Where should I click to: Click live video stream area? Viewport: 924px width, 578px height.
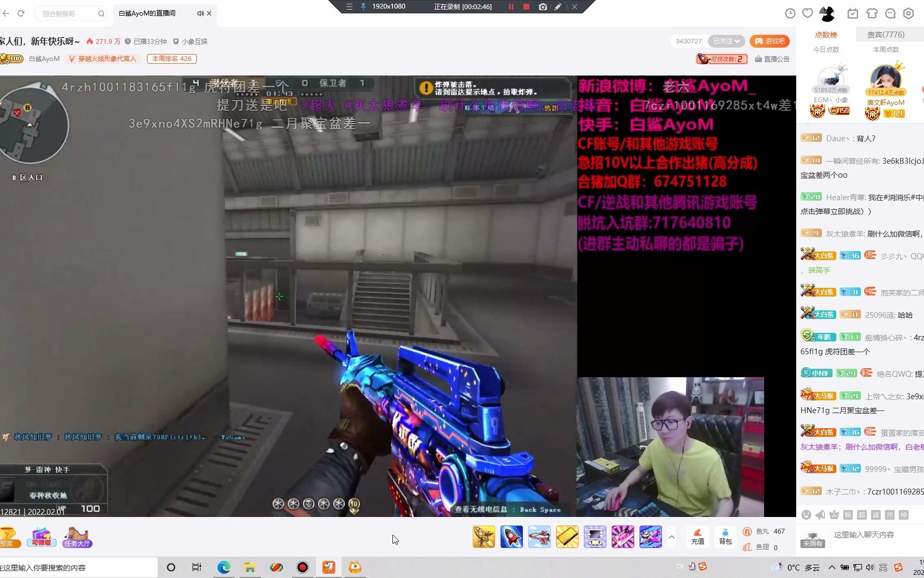(x=398, y=296)
